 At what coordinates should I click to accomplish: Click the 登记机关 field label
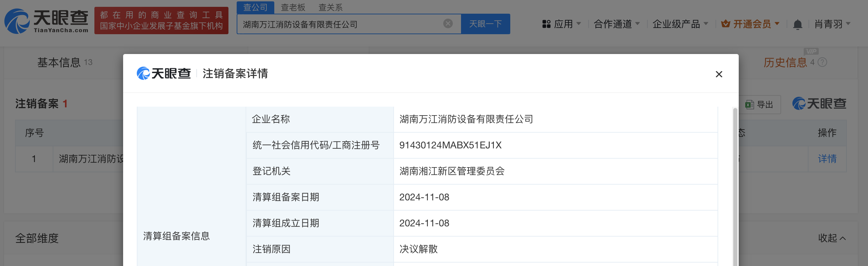[271, 171]
